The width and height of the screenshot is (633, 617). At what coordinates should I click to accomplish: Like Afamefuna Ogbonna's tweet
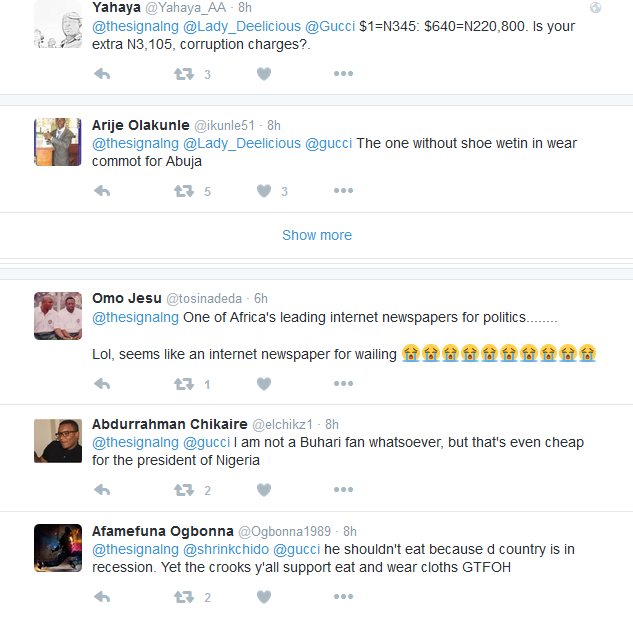[264, 597]
